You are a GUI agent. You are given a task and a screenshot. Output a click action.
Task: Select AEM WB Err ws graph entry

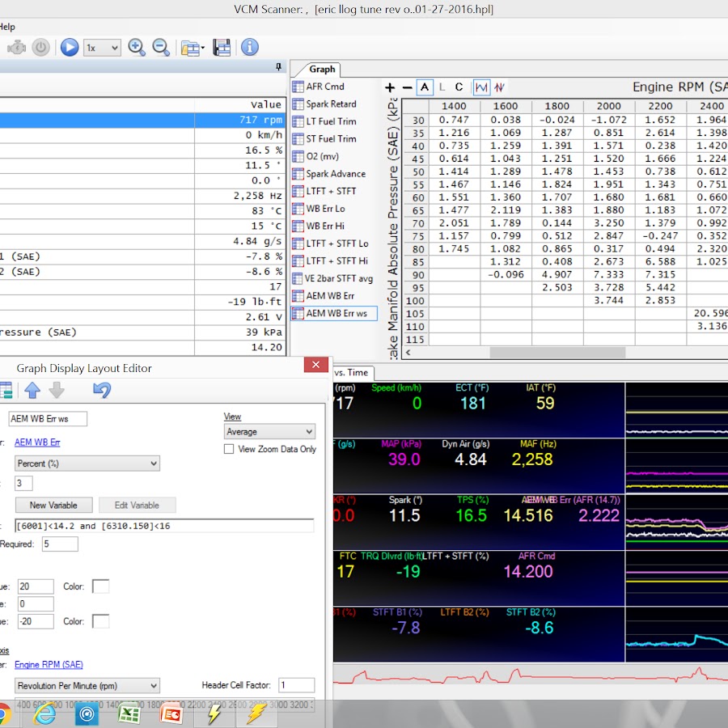(334, 313)
